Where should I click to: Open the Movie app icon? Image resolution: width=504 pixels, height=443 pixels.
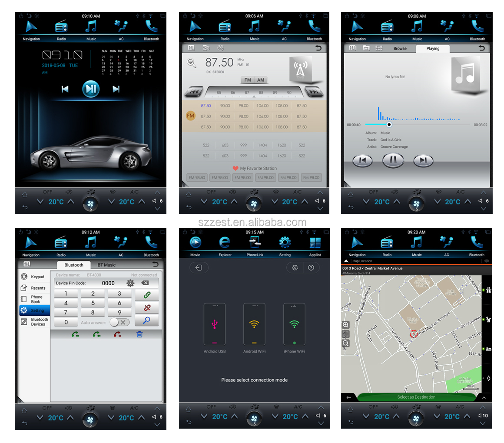[x=195, y=243]
